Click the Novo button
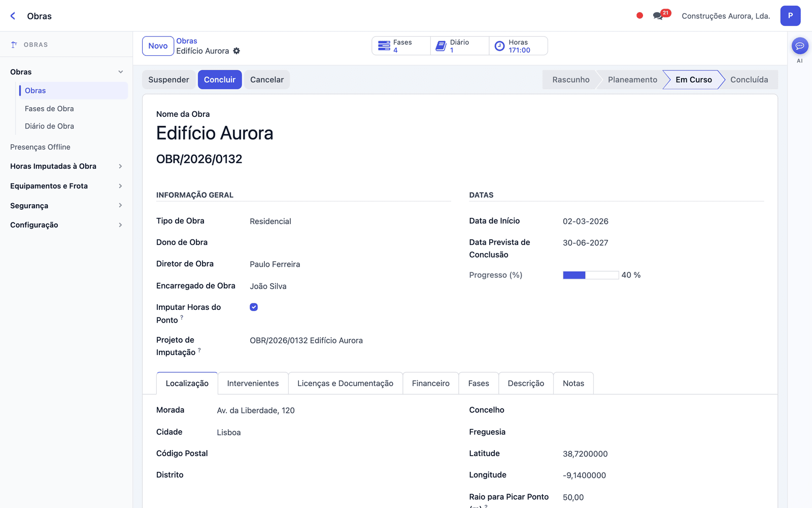The image size is (812, 508). coord(158,46)
